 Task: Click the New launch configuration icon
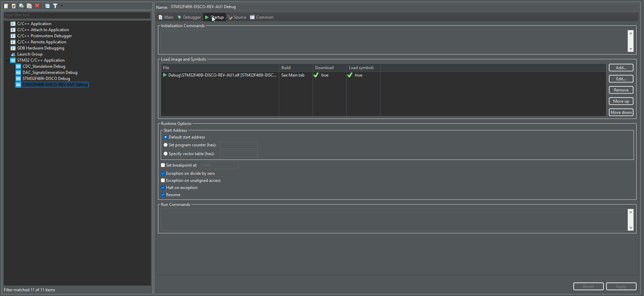tap(6, 6)
